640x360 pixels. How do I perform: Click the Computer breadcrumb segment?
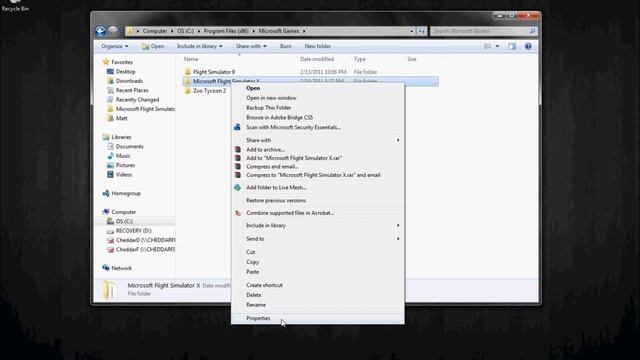pos(155,31)
